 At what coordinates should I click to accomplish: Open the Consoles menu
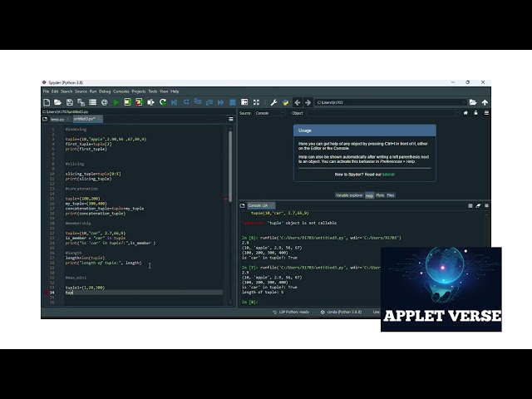[x=121, y=91]
